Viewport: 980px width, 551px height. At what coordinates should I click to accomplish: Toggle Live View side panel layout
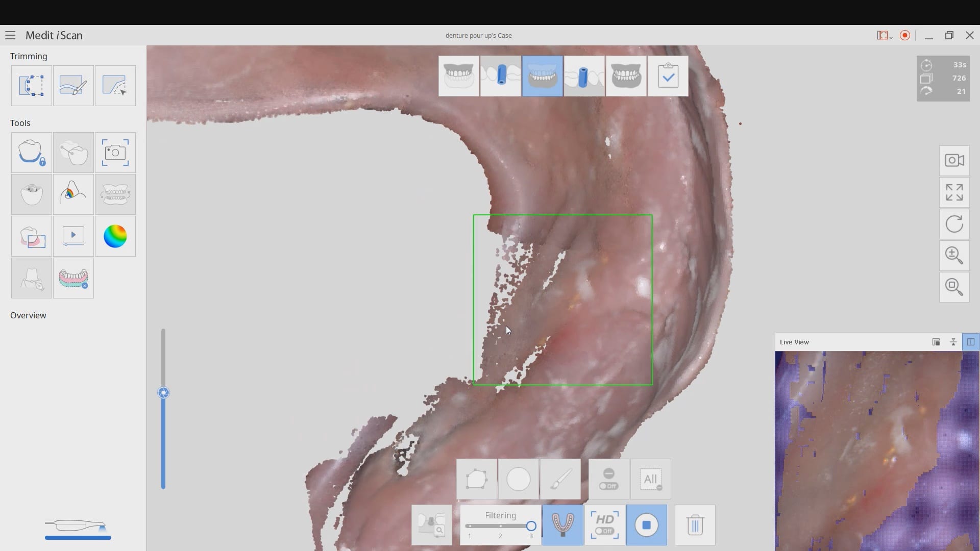970,342
